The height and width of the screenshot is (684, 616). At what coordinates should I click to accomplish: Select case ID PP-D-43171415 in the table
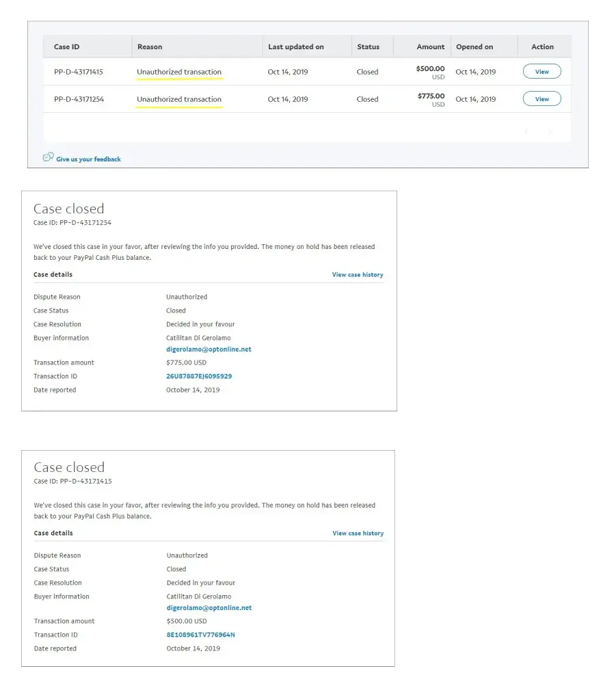tap(79, 72)
